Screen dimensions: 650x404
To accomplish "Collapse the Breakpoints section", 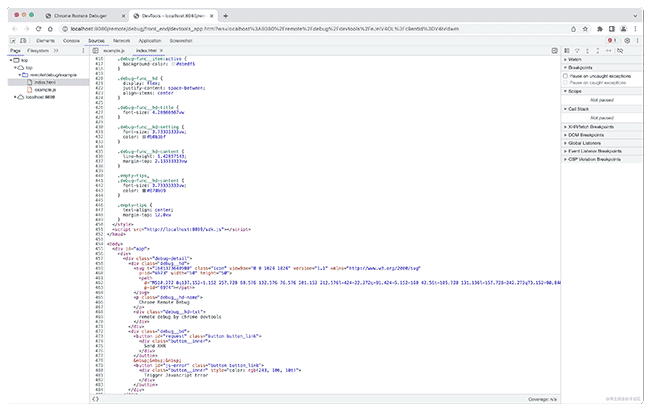I will [x=602, y=68].
